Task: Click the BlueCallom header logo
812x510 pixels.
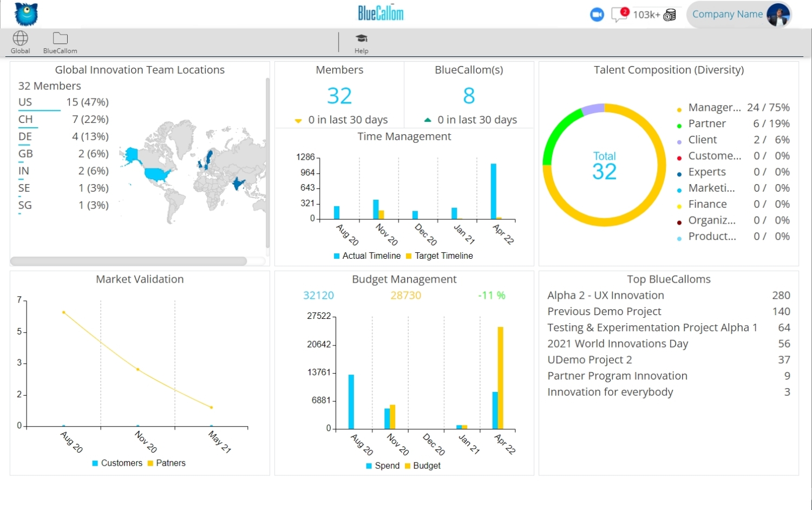Action: point(381,13)
